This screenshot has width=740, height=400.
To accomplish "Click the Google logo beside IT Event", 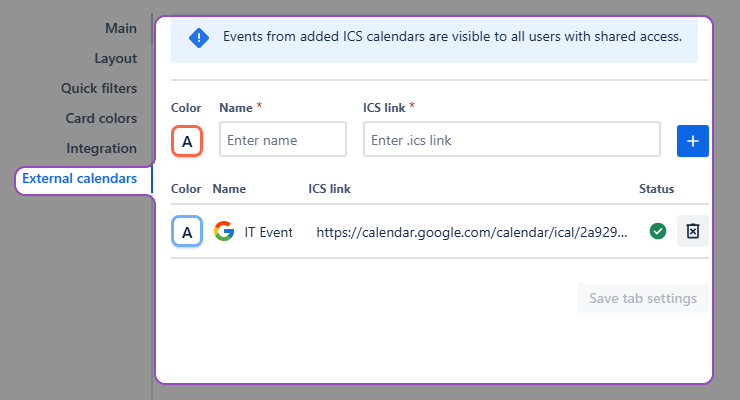I will pos(224,232).
